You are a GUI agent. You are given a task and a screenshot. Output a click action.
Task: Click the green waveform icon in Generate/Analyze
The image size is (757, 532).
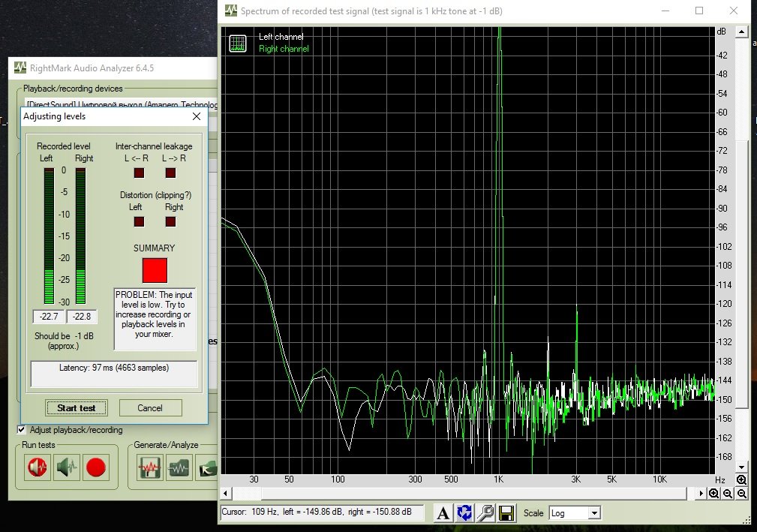[179, 467]
